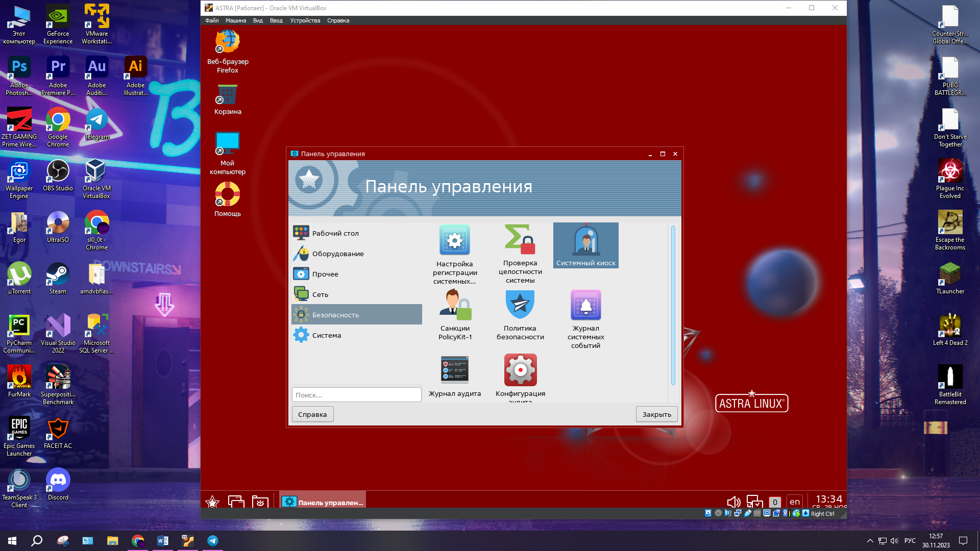The height and width of the screenshot is (551, 980).
Task: Open Санкции PolicyKit-1 icon
Action: coord(455,315)
